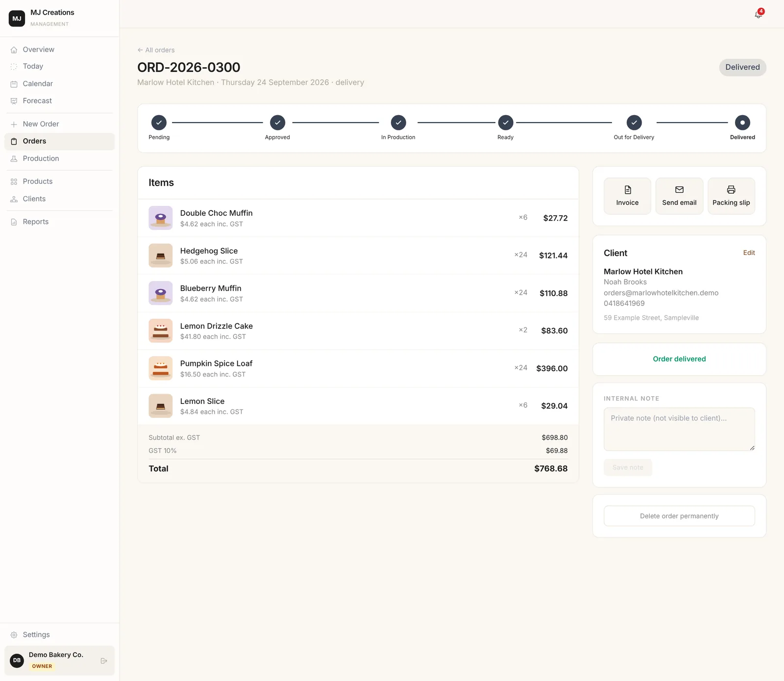Click the Out for Delivery step circle
This screenshot has width=784, height=681.
pyautogui.click(x=634, y=123)
